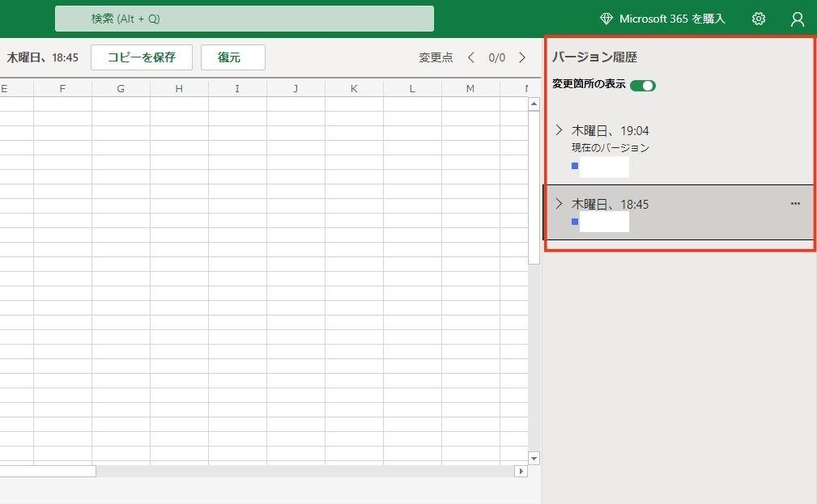This screenshot has width=817, height=504.
Task: Click the blue author color square under 現在のバージョン
Action: [x=575, y=165]
